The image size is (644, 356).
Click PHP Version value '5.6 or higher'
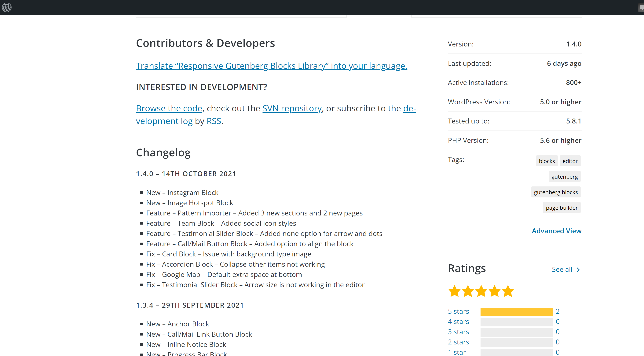[x=561, y=141]
